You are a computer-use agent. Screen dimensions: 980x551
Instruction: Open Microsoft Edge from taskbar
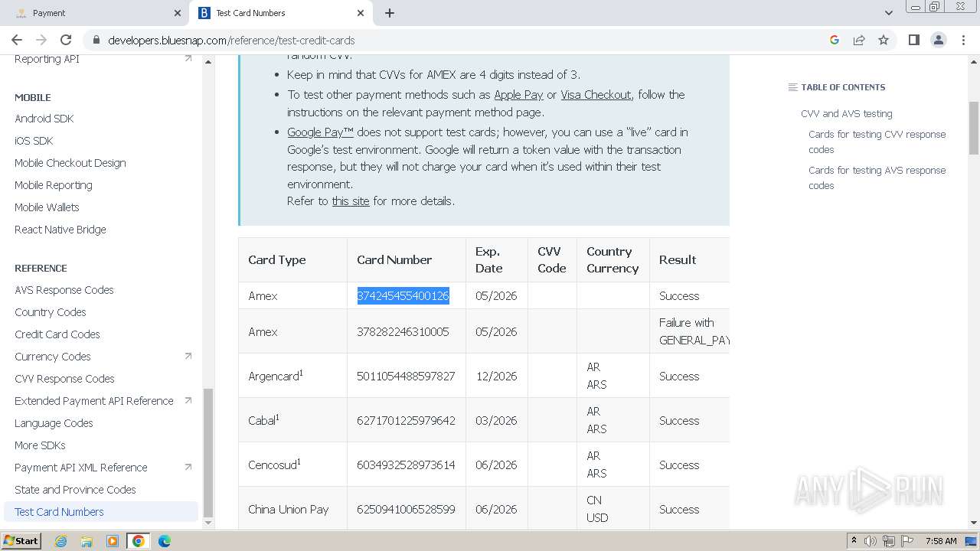(x=165, y=541)
